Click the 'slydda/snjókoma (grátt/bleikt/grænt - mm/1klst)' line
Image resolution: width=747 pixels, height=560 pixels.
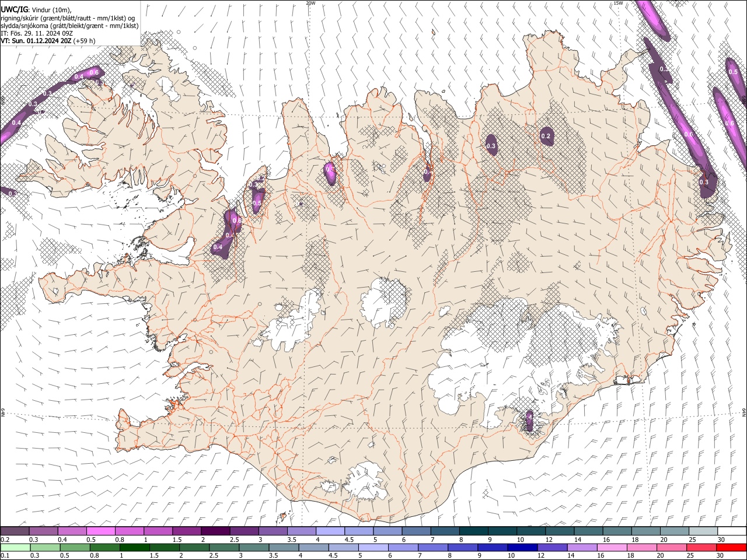[x=69, y=26]
